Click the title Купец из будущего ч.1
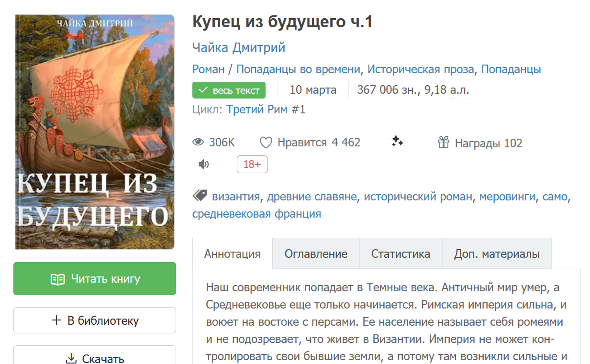Viewport: 590px width, 364px height. (282, 22)
